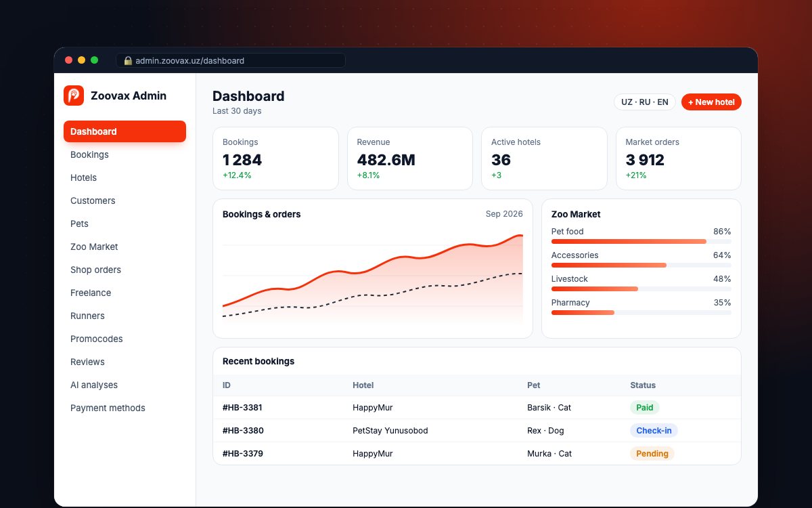Click the Check-in status badge
The height and width of the screenshot is (508, 812).
(654, 431)
